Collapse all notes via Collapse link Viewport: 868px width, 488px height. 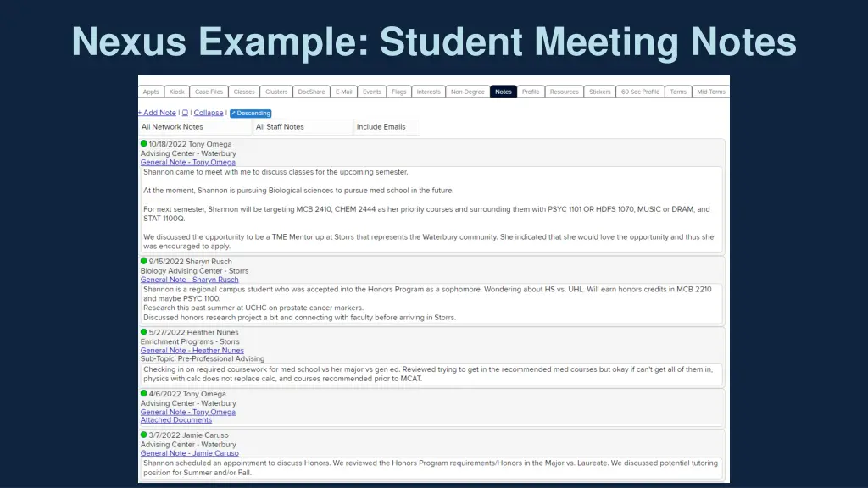pyautogui.click(x=209, y=113)
